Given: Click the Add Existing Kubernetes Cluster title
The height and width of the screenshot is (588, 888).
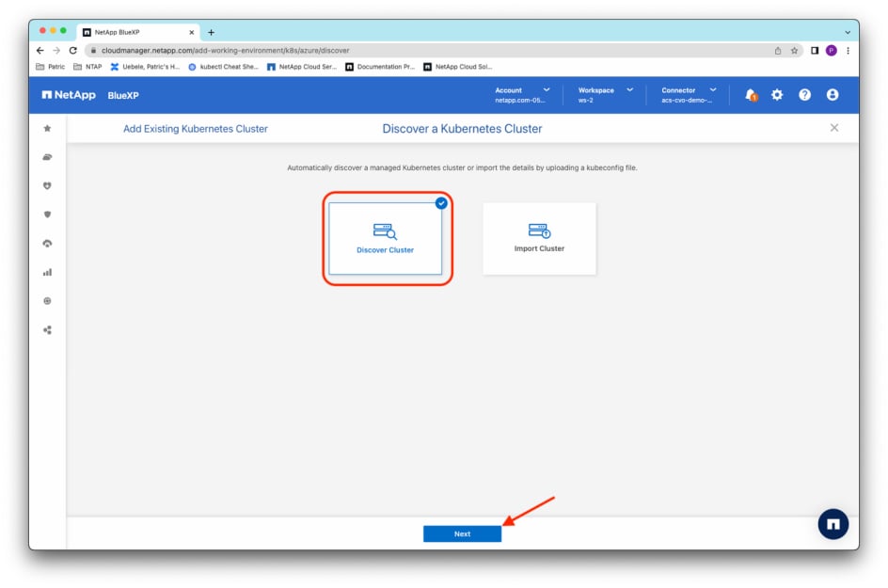Looking at the screenshot, I should tap(196, 129).
